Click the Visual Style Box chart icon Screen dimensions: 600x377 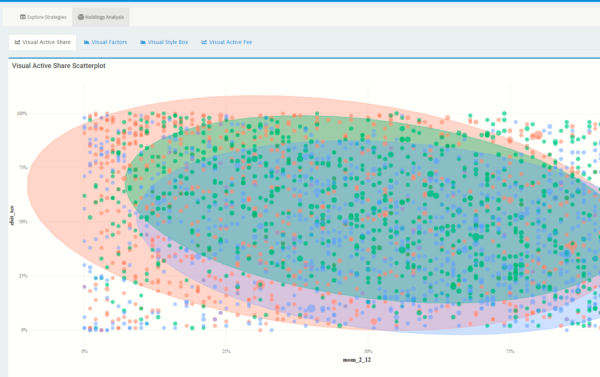(x=143, y=42)
